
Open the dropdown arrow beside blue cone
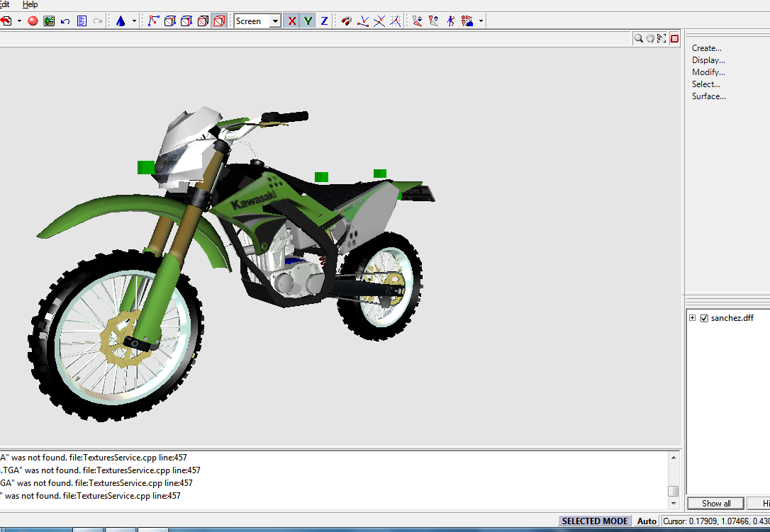tap(133, 21)
